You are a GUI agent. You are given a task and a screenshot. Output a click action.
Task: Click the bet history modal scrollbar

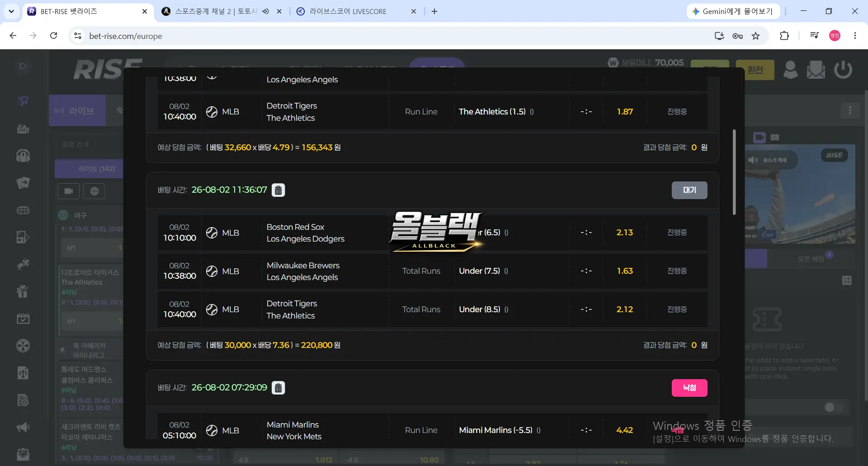click(734, 172)
